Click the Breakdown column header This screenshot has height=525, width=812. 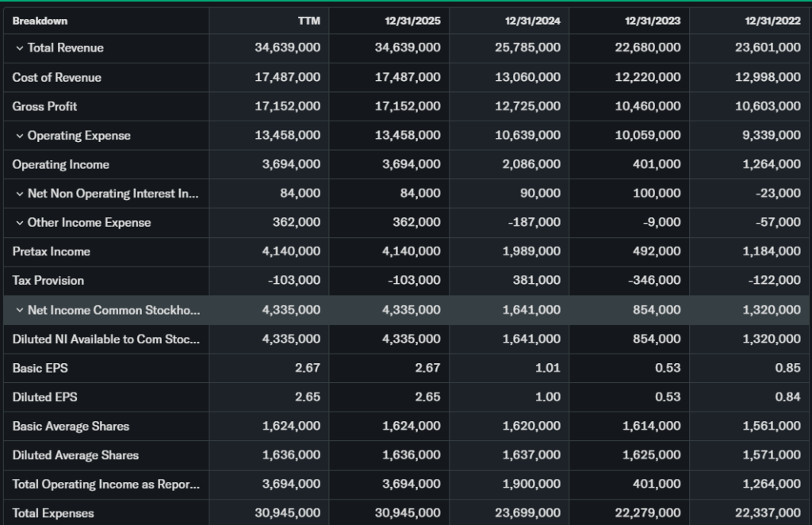pyautogui.click(x=40, y=21)
